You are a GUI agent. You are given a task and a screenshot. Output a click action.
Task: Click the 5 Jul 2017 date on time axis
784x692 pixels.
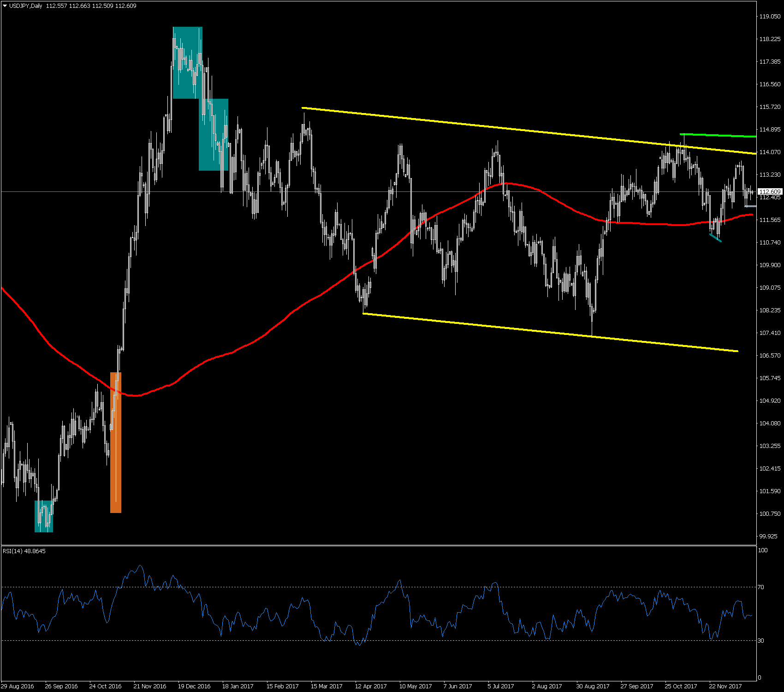500,686
